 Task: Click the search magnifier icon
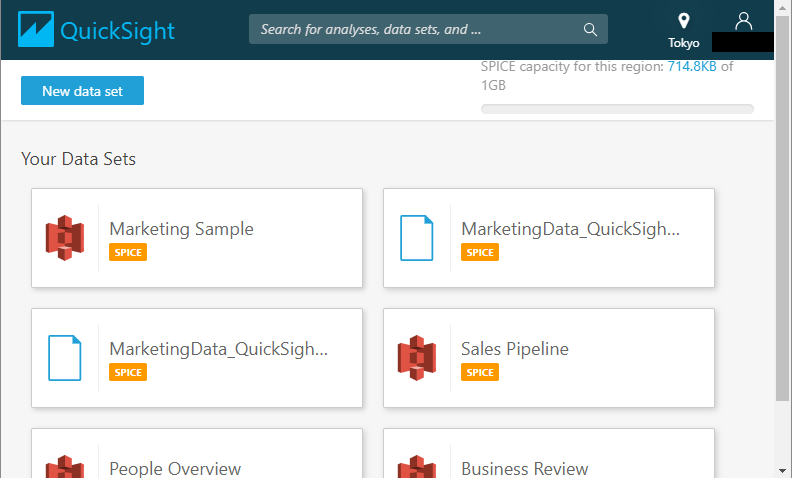(590, 29)
